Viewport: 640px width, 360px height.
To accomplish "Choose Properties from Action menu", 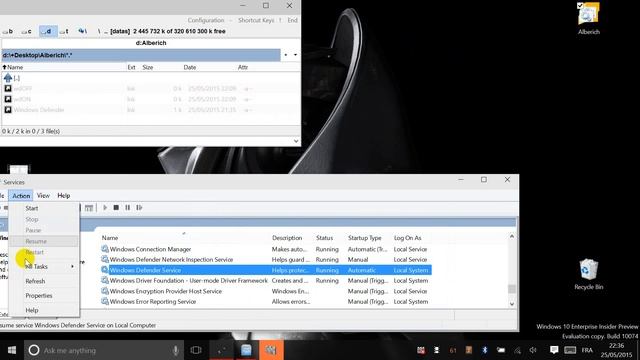I will [x=39, y=295].
